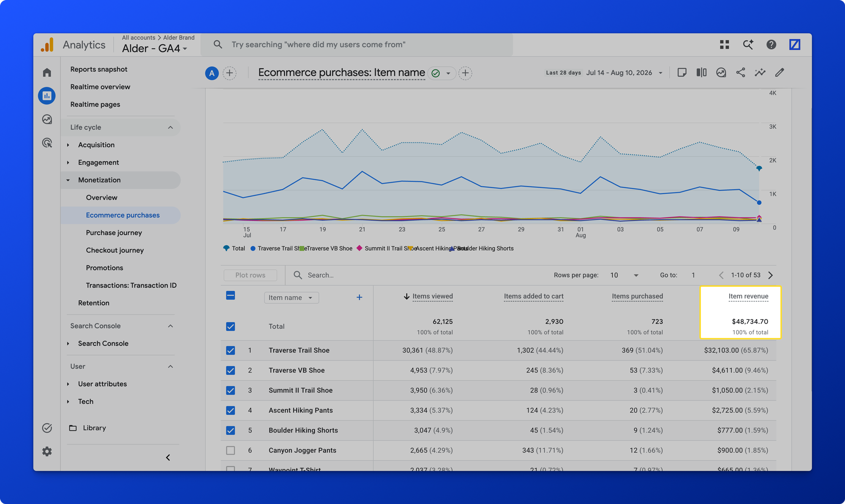The image size is (845, 504).
Task: Open the Insights sparkline icon in the report toolbar
Action: click(x=760, y=73)
